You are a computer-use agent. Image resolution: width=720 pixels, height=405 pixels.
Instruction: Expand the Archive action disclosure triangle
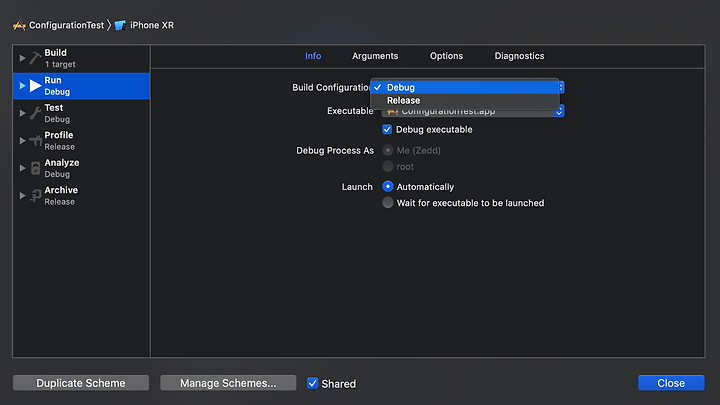point(22,196)
